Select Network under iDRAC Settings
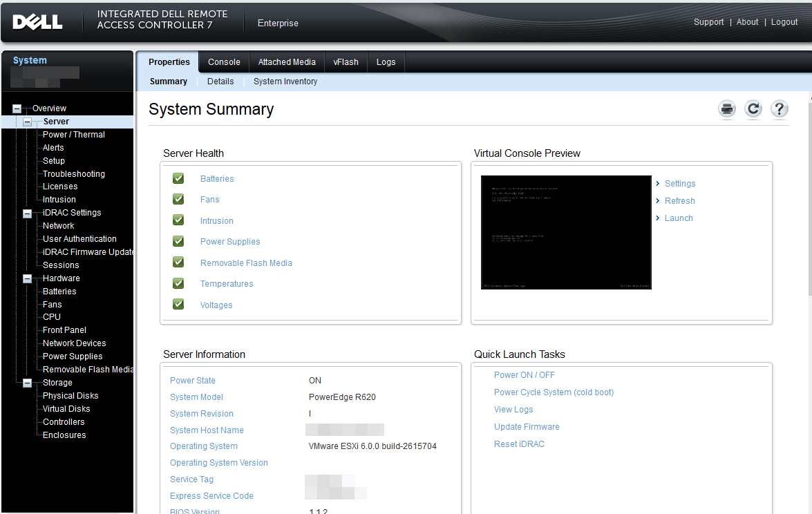The image size is (812, 514). click(59, 226)
